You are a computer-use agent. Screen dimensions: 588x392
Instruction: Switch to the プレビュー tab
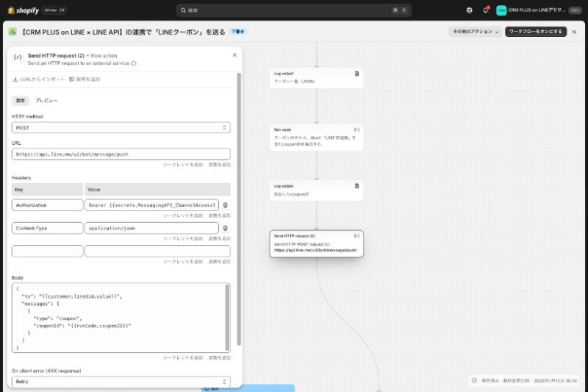pos(46,101)
